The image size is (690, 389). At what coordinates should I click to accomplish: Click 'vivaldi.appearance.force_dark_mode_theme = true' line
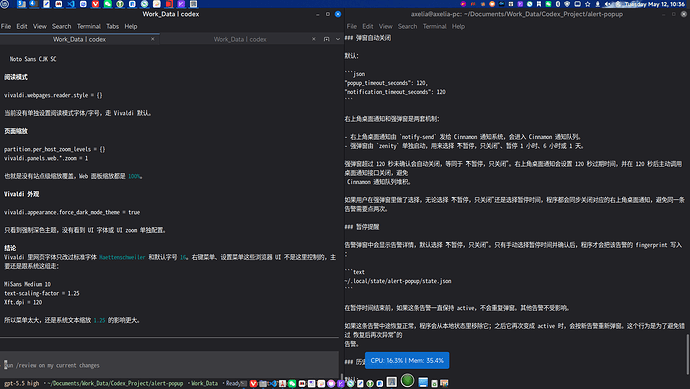coord(72,212)
